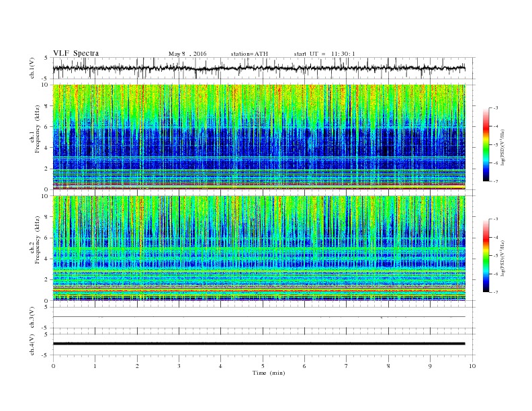Click the ch.1 spectrogram color scale bar
This screenshot has height=411, width=532.
[486, 145]
